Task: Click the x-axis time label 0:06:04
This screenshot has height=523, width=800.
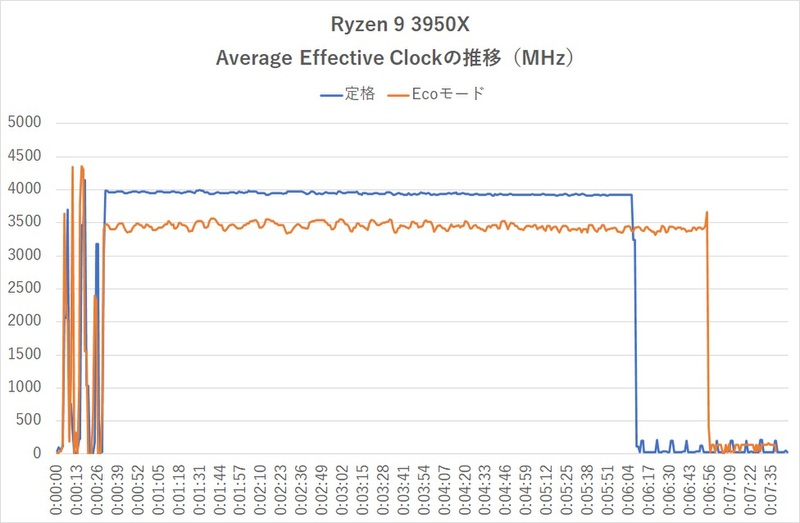Action: (627, 490)
